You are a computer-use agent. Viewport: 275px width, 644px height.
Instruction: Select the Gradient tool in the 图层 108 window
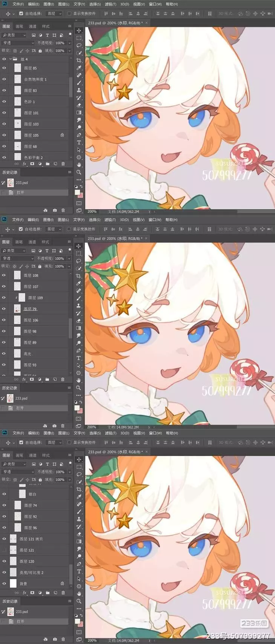(78, 328)
